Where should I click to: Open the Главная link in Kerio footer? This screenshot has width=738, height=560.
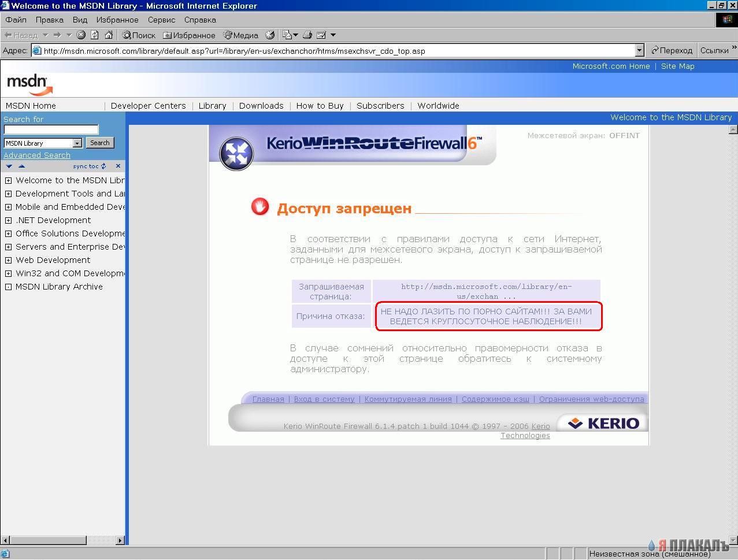pos(268,399)
